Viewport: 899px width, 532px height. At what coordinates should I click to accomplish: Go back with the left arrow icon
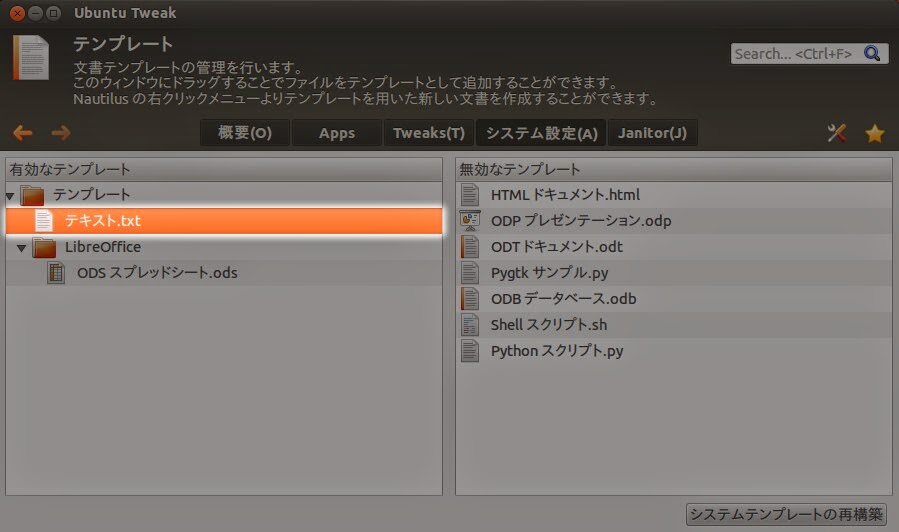click(x=22, y=133)
